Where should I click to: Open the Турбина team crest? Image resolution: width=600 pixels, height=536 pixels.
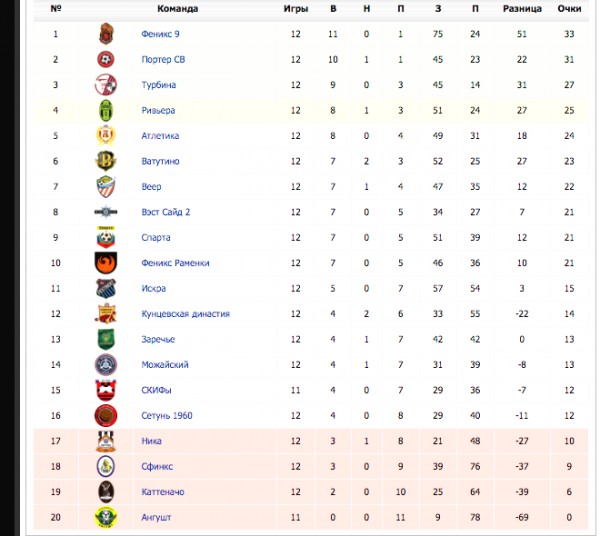[106, 85]
